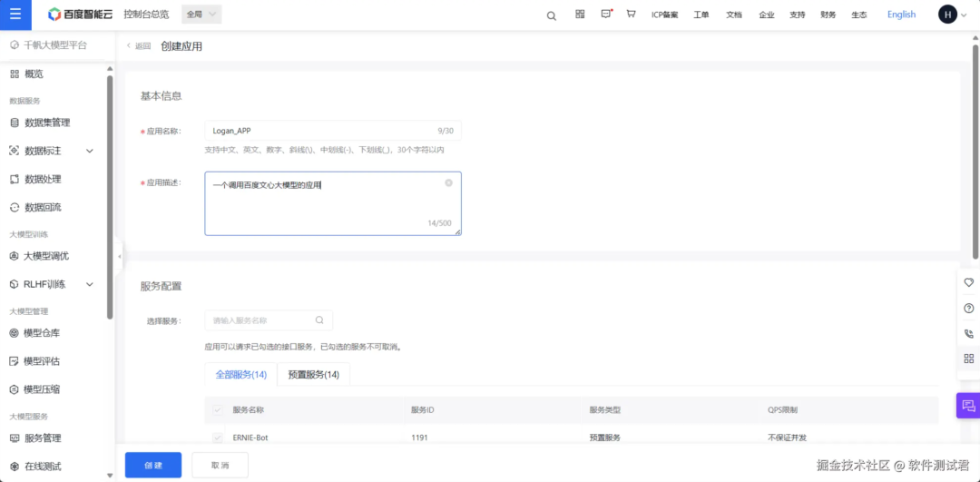
Task: Toggle the ERNIE-Bot row checkbox
Action: [218, 438]
